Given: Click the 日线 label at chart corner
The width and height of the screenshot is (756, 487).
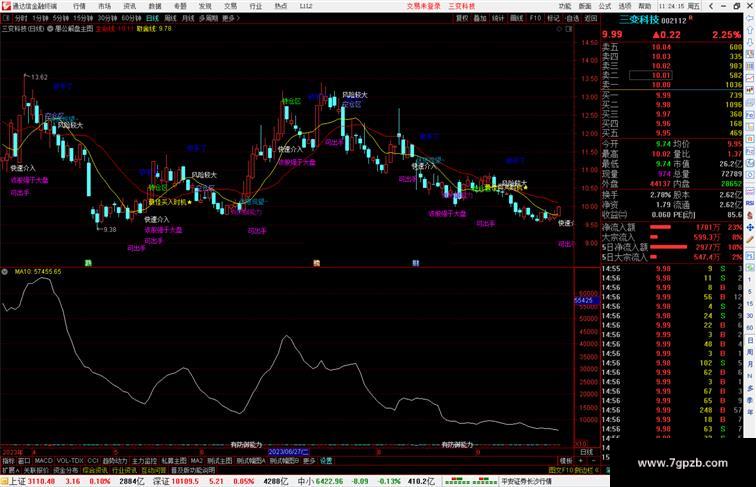Looking at the screenshot, I should (587, 452).
